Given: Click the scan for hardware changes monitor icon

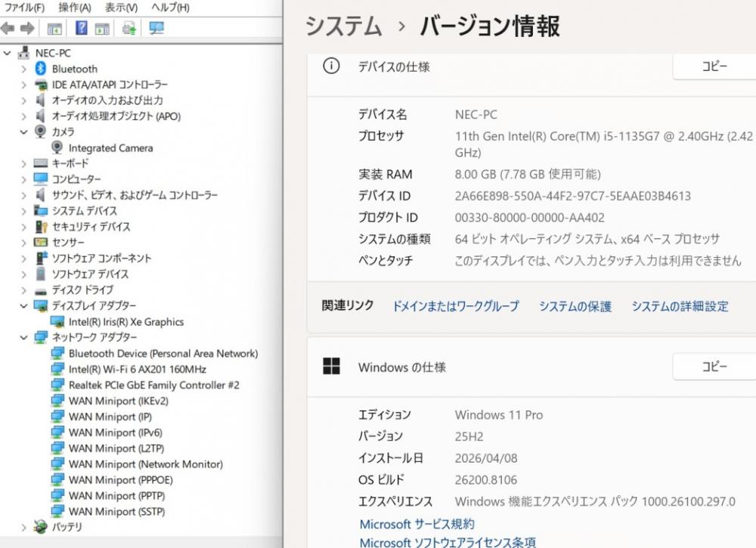Looking at the screenshot, I should pyautogui.click(x=156, y=29).
